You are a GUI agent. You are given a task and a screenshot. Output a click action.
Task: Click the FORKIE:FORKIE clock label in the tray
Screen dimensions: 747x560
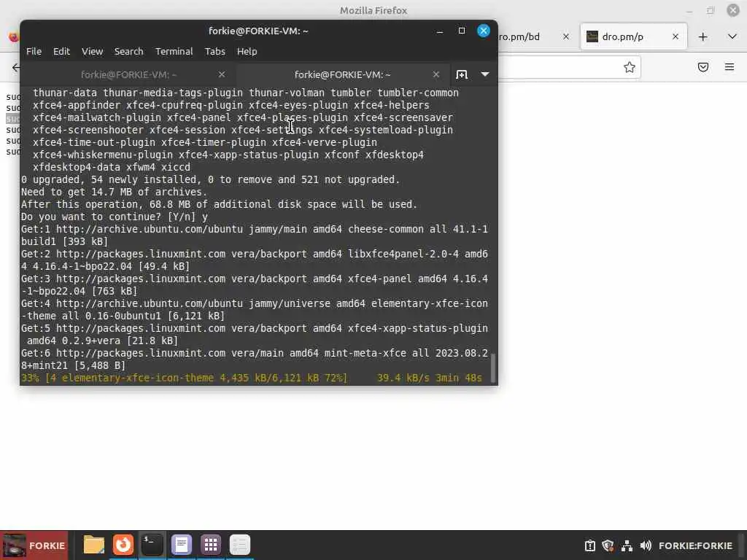coord(695,545)
